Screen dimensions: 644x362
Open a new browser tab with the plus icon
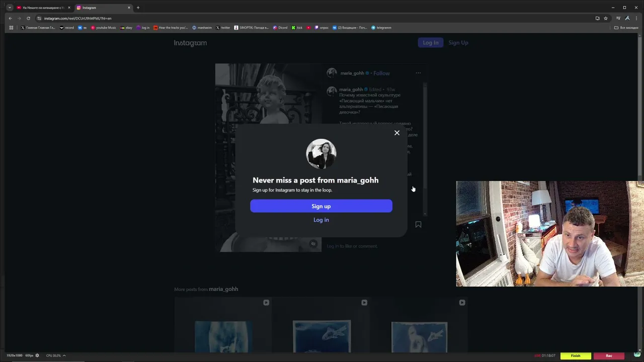click(138, 8)
